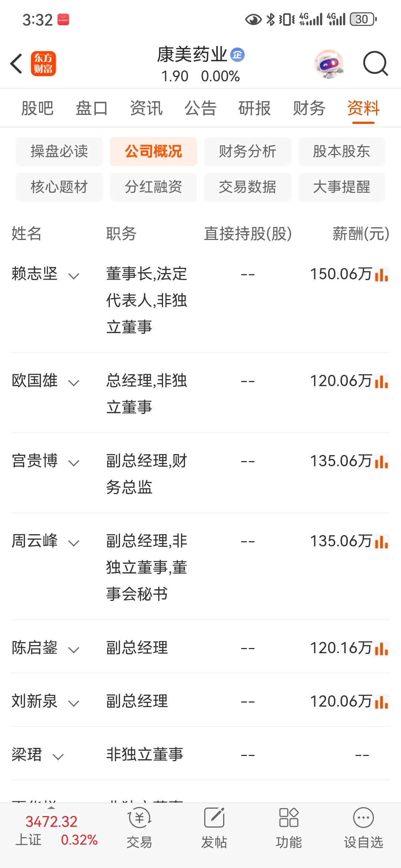Switch to the 财务 tab
The width and height of the screenshot is (401, 868).
pos(309,108)
